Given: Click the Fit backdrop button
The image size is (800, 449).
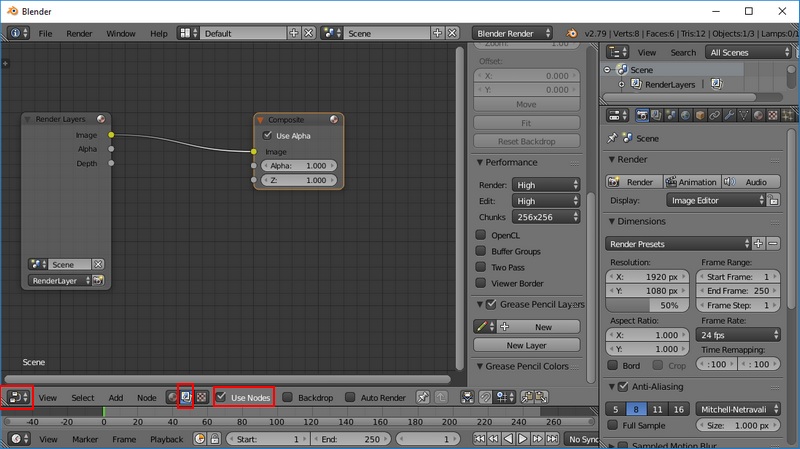Looking at the screenshot, I should (527, 122).
